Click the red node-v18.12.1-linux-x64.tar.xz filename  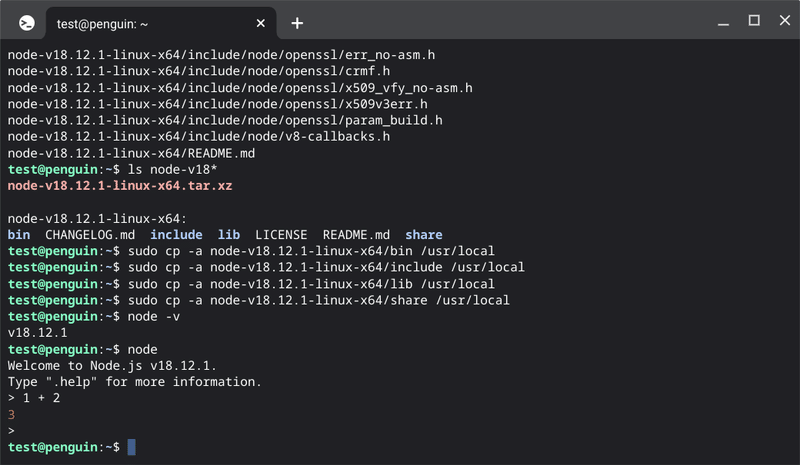(120, 186)
